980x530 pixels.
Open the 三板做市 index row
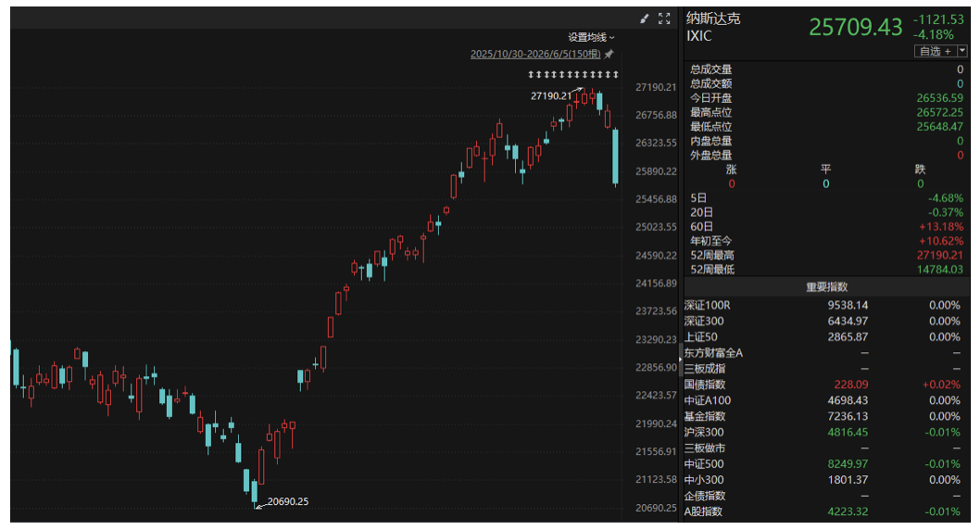(826, 448)
